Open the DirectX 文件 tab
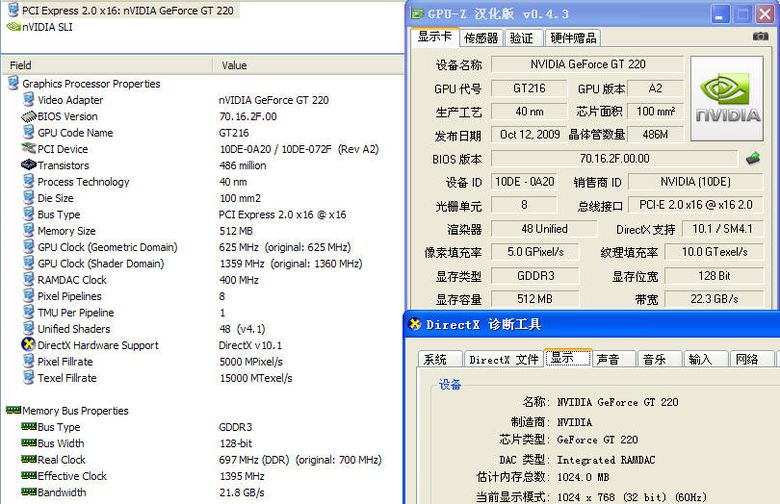Viewport: 780px width, 504px height. point(504,359)
